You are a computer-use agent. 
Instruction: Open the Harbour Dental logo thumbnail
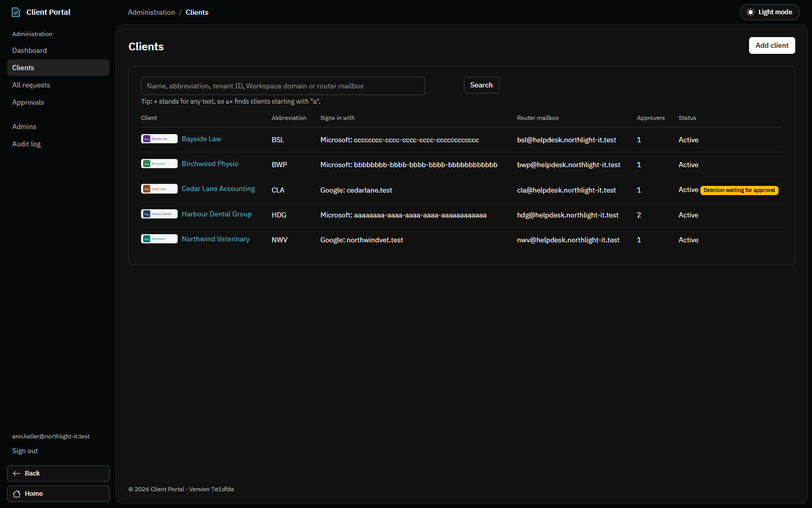pyautogui.click(x=159, y=214)
